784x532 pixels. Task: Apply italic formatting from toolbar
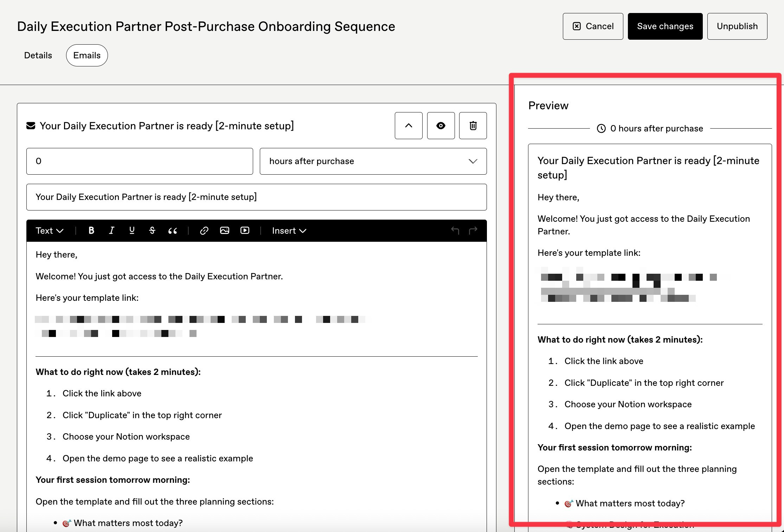pos(111,231)
